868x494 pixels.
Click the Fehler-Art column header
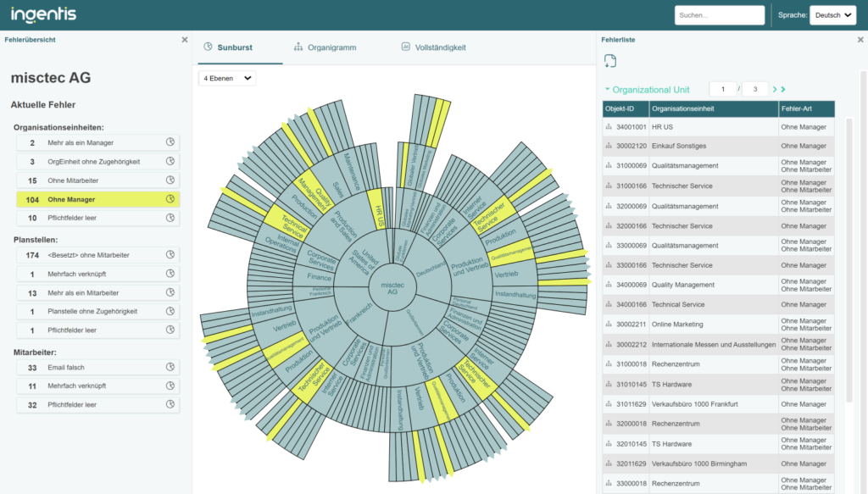[x=807, y=108]
